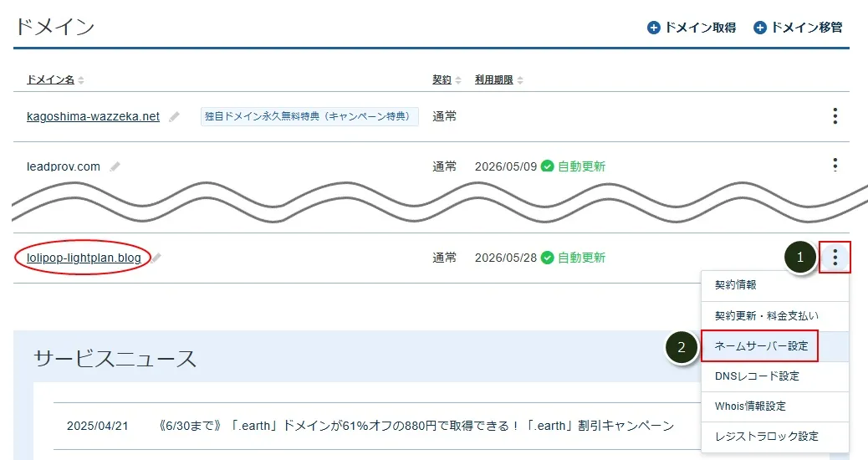This screenshot has width=868, height=460.
Task: Click pencil edit icon next to kagoshima-wazzeka.net
Action: [x=174, y=117]
